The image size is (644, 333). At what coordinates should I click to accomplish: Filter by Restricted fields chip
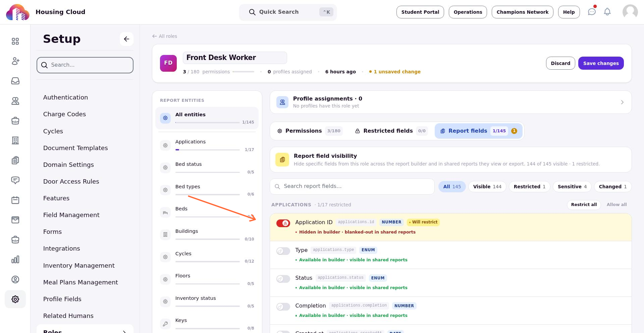pyautogui.click(x=529, y=187)
